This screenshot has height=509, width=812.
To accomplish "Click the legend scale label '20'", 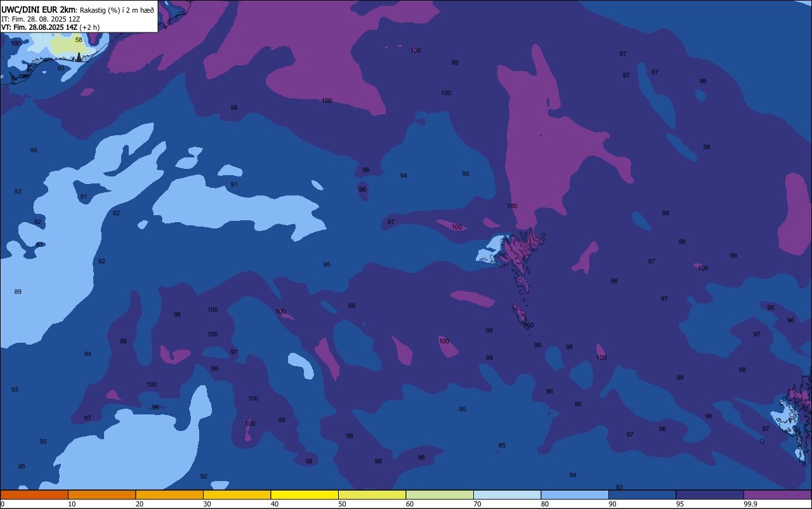I will click(x=140, y=504).
